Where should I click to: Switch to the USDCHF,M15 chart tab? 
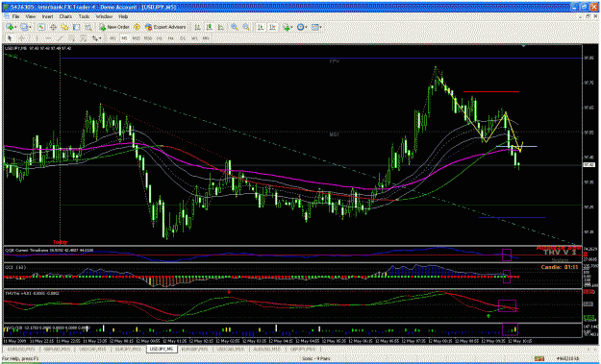(92, 349)
